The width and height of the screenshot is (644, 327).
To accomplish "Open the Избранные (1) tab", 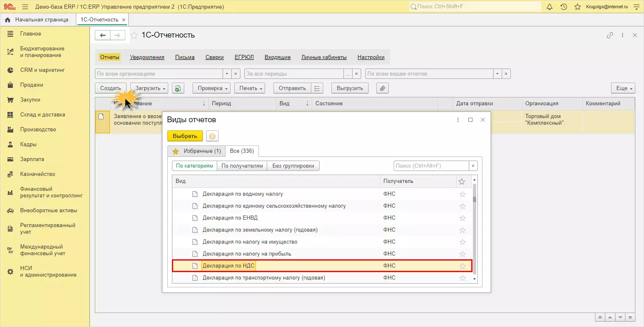I will tap(197, 151).
